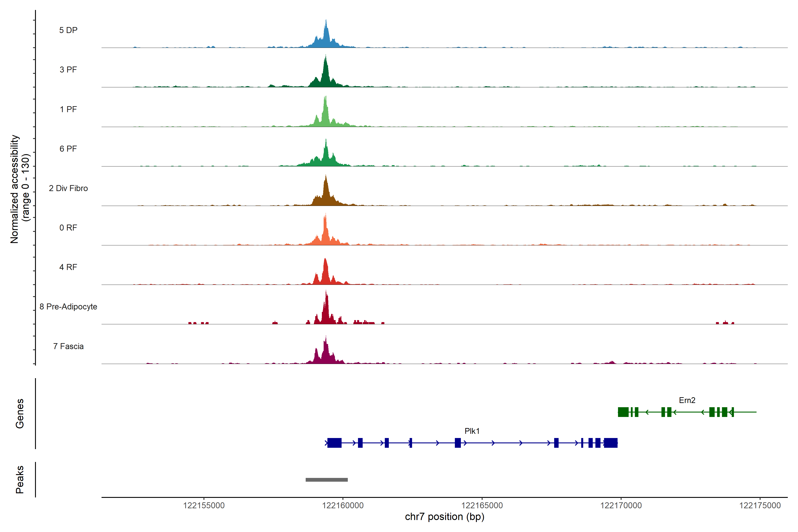This screenshot has height=532, width=798.
Task: Click the 4 RF track label
Action: point(68,267)
